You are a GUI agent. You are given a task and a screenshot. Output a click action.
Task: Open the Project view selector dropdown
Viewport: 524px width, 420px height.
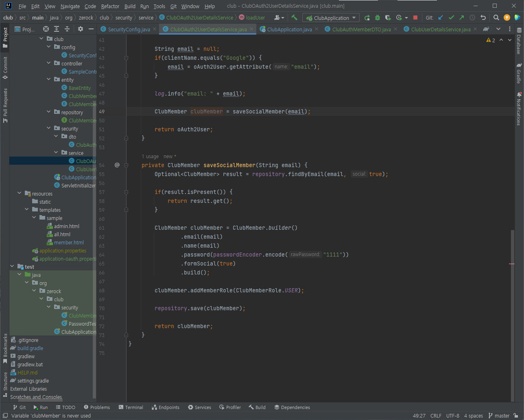pyautogui.click(x=25, y=29)
